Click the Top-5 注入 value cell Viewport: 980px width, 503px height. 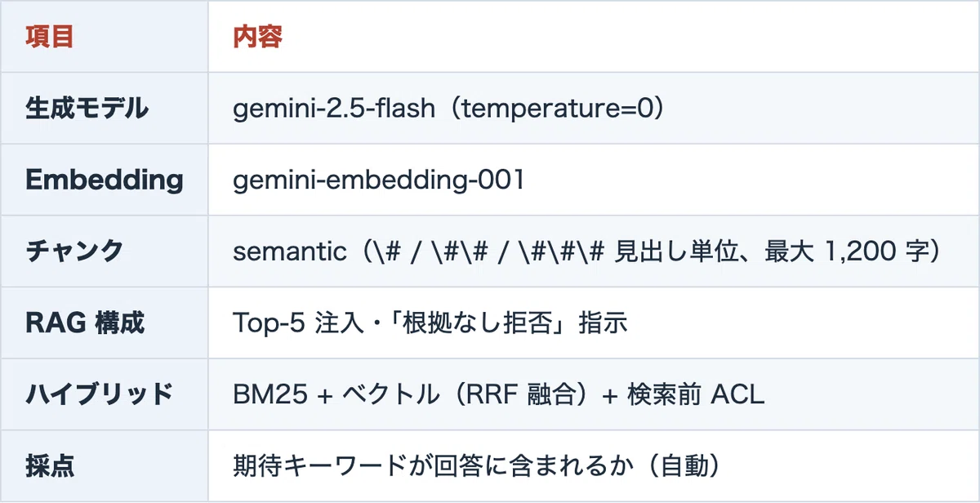point(593,323)
